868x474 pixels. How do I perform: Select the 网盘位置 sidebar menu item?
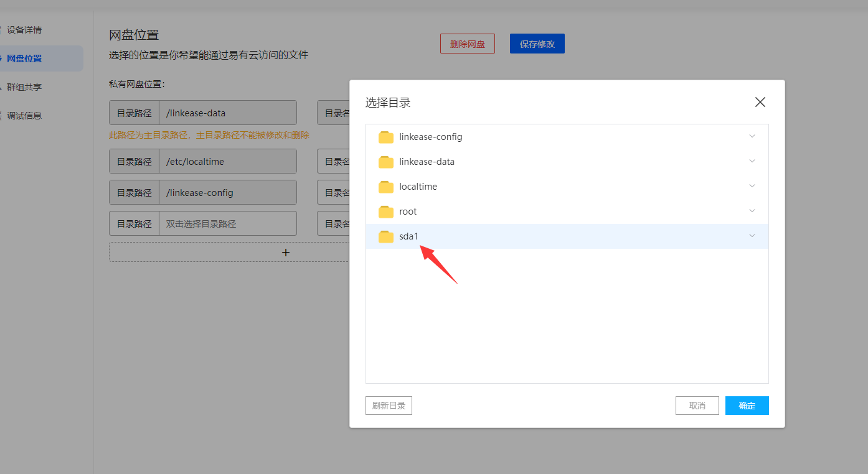tap(25, 58)
